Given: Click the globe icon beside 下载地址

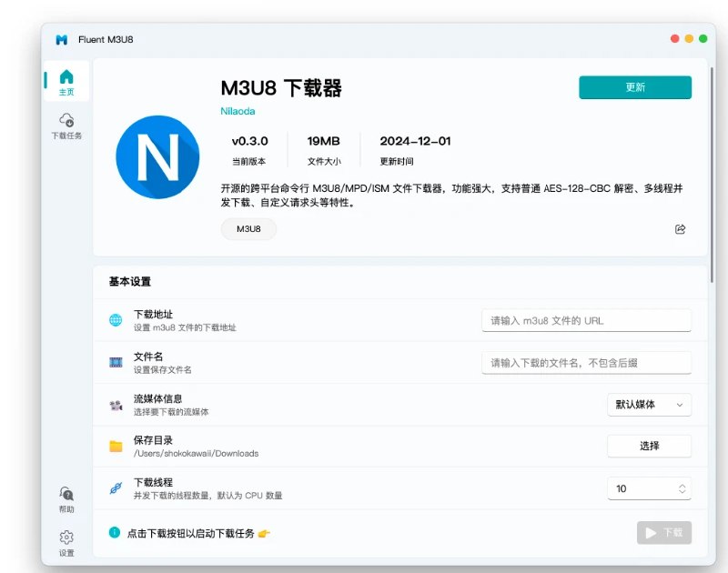Looking at the screenshot, I should click(x=117, y=320).
